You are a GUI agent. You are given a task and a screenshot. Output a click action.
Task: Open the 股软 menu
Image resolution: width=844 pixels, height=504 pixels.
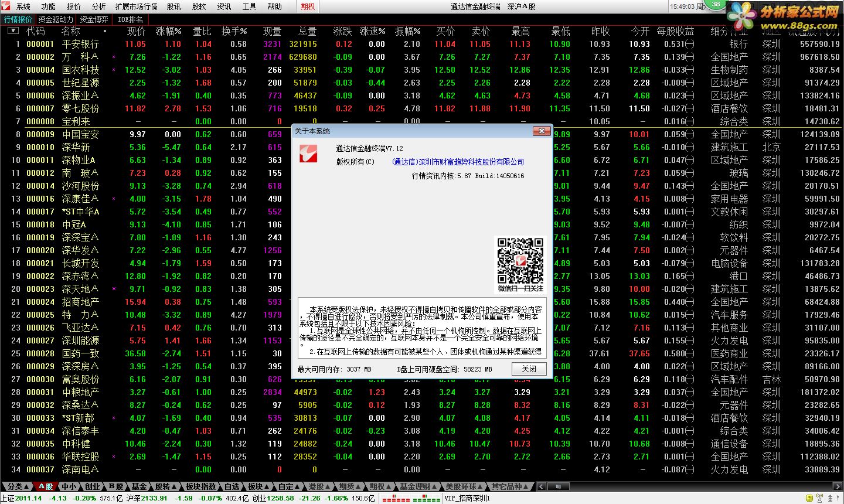coord(199,6)
